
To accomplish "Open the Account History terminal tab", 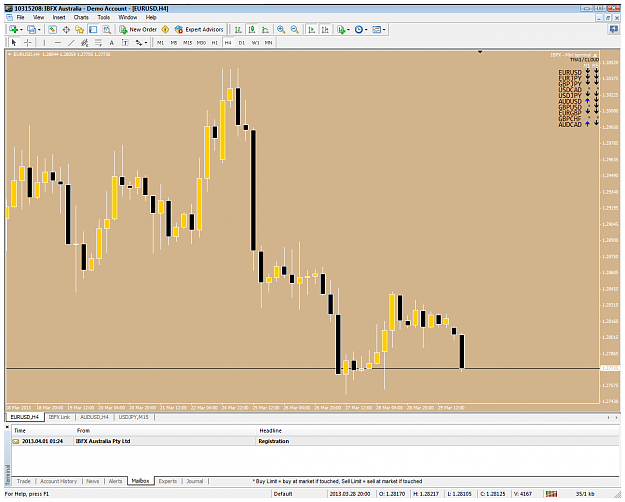I will point(58,481).
